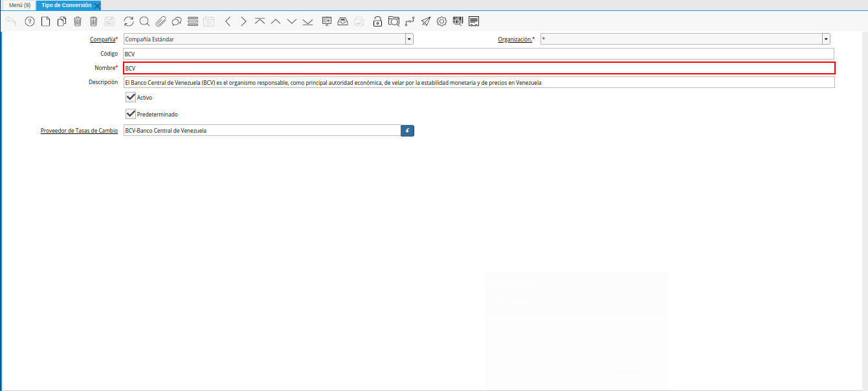Image resolution: width=868 pixels, height=391 pixels.
Task: Click the right chevron detail record icon
Action: pos(243,21)
